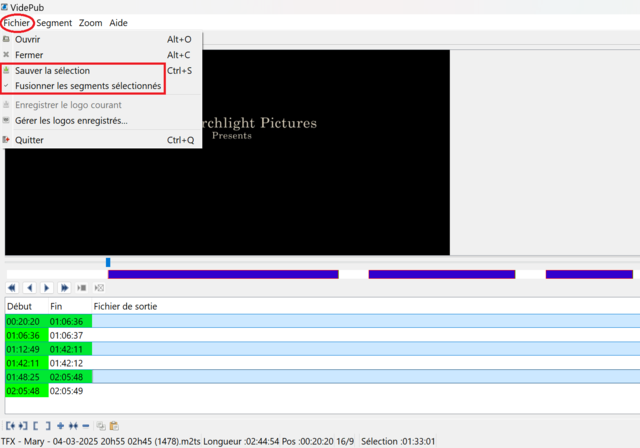Select Fusionner les segments sélectionnés
This screenshot has width=640, height=448.
point(101,86)
